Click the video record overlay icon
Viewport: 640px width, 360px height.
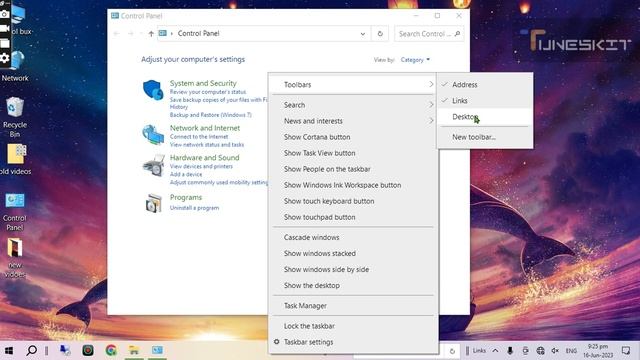(x=5, y=29)
